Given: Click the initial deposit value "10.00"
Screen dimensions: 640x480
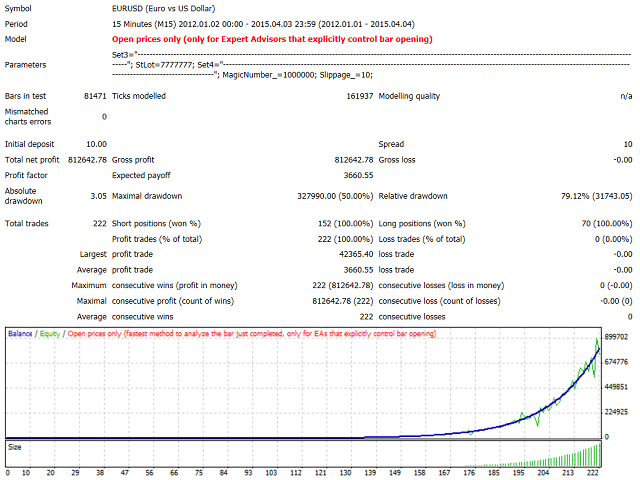Looking at the screenshot, I should 96,144.
